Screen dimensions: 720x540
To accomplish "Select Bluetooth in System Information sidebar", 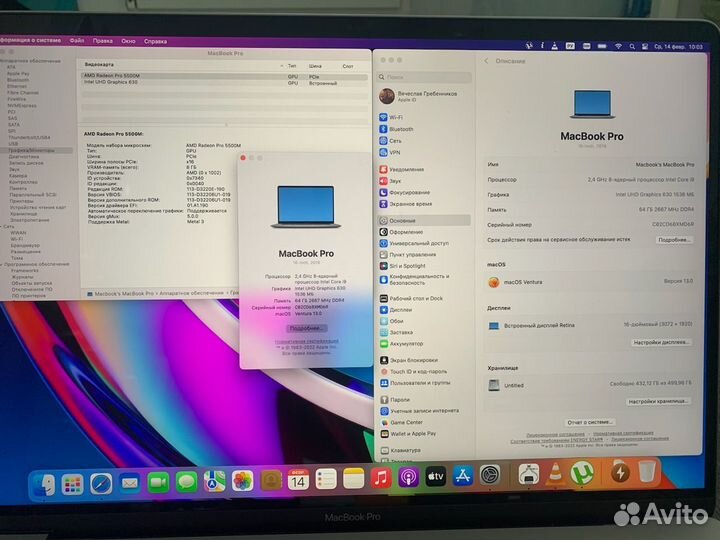I will (18, 80).
